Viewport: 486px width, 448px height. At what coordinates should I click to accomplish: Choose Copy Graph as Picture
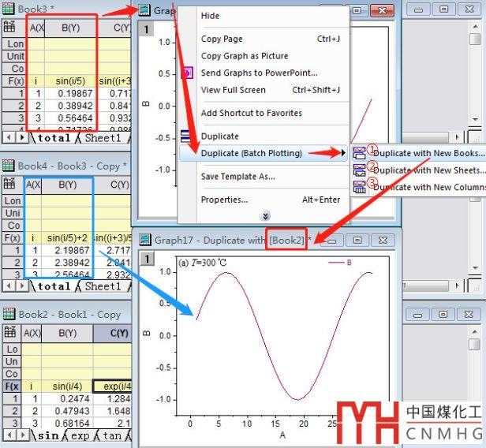point(245,56)
